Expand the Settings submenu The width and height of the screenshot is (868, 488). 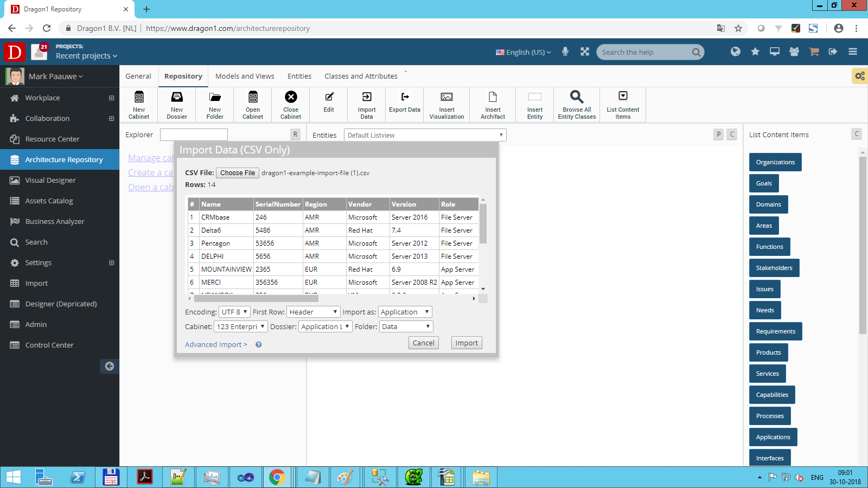[111, 263]
